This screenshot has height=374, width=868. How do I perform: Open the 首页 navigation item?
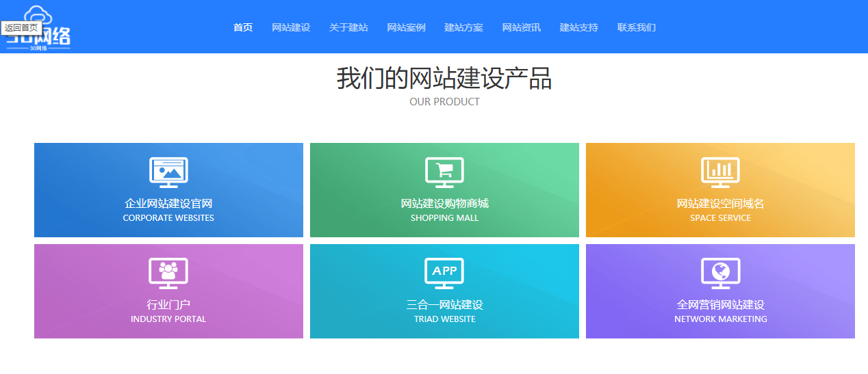[243, 27]
